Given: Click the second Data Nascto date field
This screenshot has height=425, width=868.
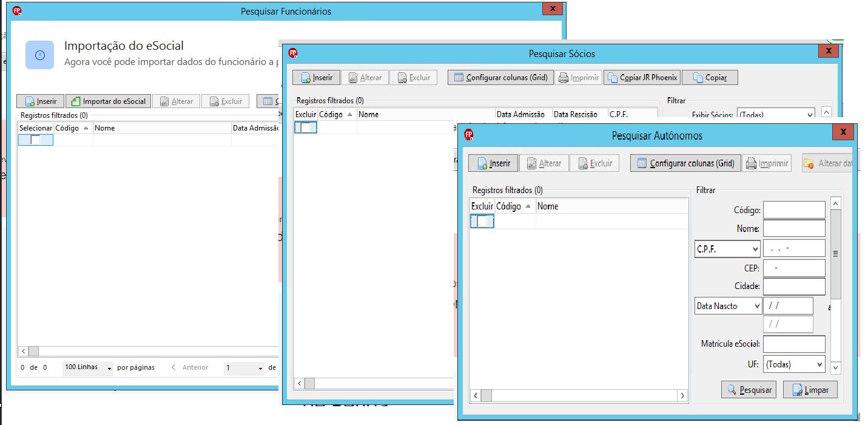Looking at the screenshot, I should point(788,324).
